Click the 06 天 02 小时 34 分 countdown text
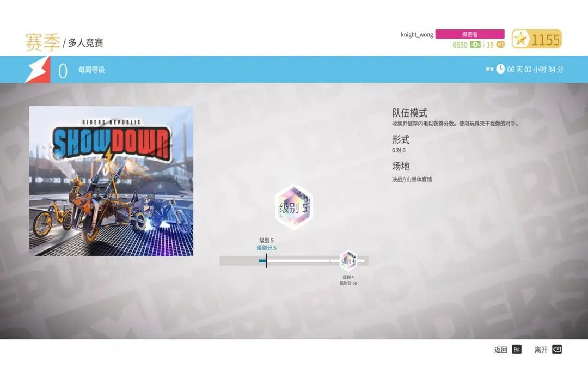This screenshot has height=367, width=588. pos(535,69)
